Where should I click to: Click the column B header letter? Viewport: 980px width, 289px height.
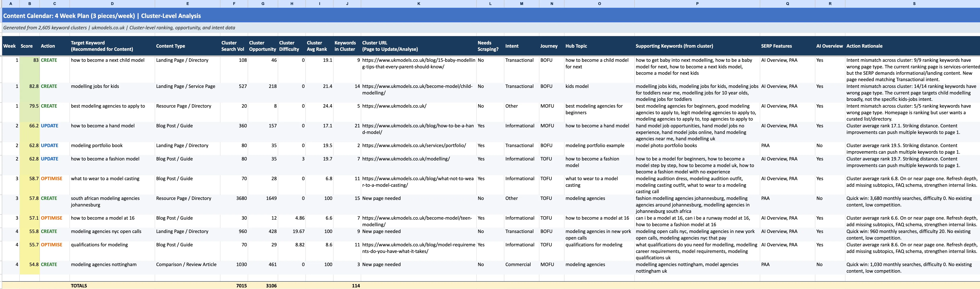(x=29, y=3)
